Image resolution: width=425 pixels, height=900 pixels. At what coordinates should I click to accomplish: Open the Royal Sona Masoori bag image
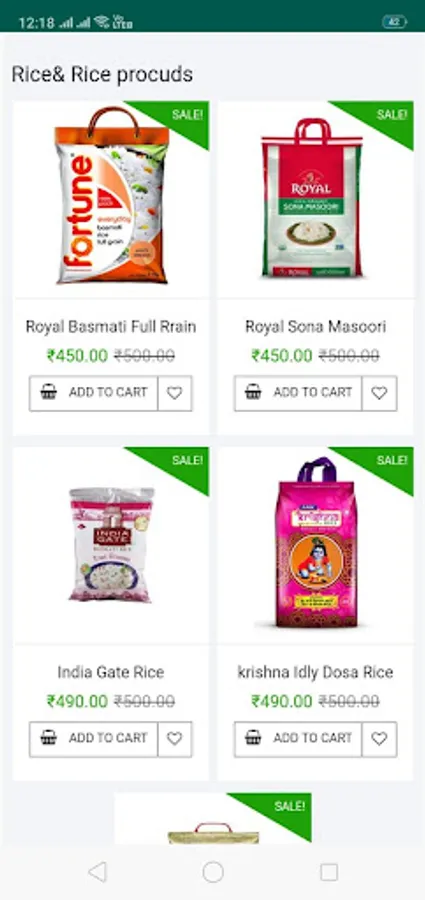312,198
